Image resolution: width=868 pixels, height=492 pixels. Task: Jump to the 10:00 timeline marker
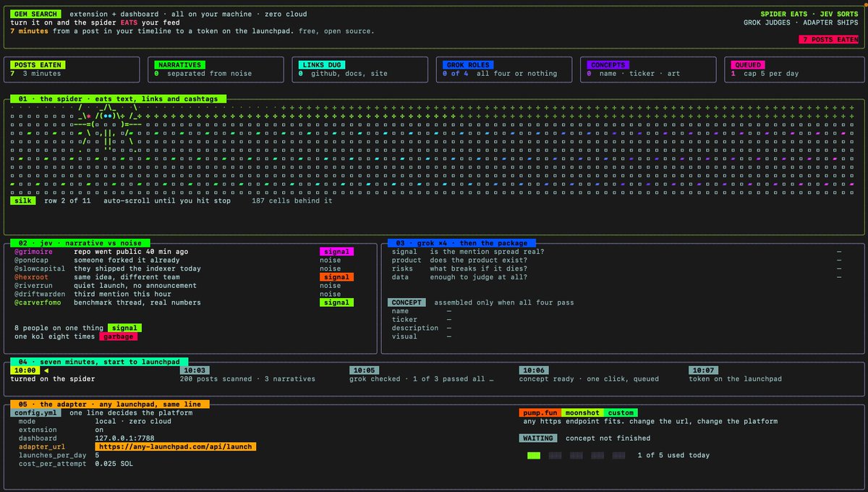pos(23,370)
